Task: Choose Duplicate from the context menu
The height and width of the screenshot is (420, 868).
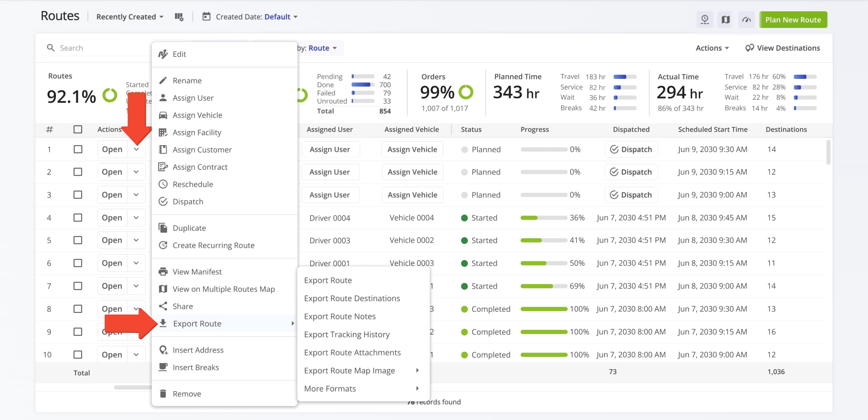Action: [189, 228]
